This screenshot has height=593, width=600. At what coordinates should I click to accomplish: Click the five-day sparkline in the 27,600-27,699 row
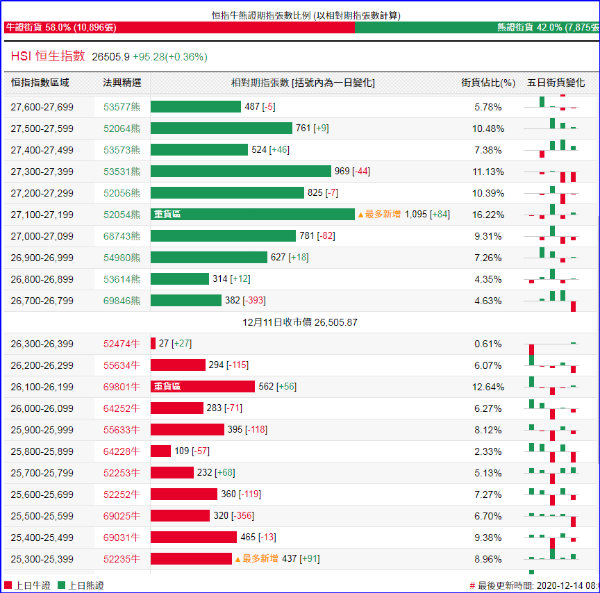(x=553, y=104)
